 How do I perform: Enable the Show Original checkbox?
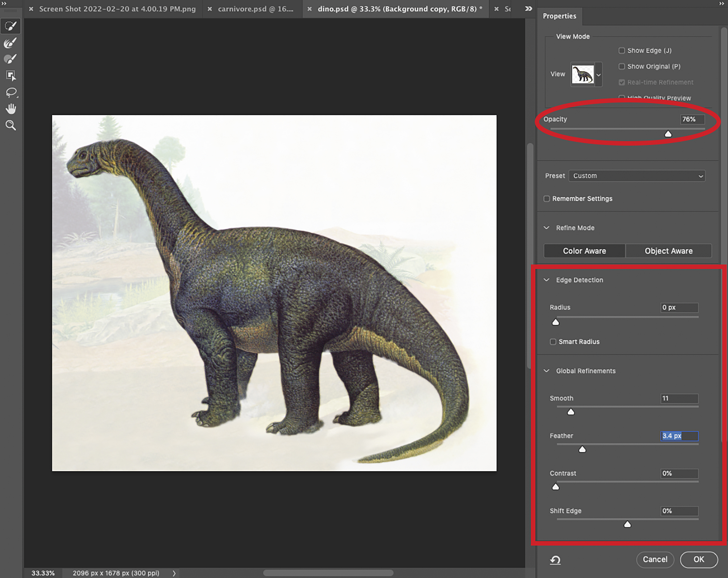coord(622,66)
